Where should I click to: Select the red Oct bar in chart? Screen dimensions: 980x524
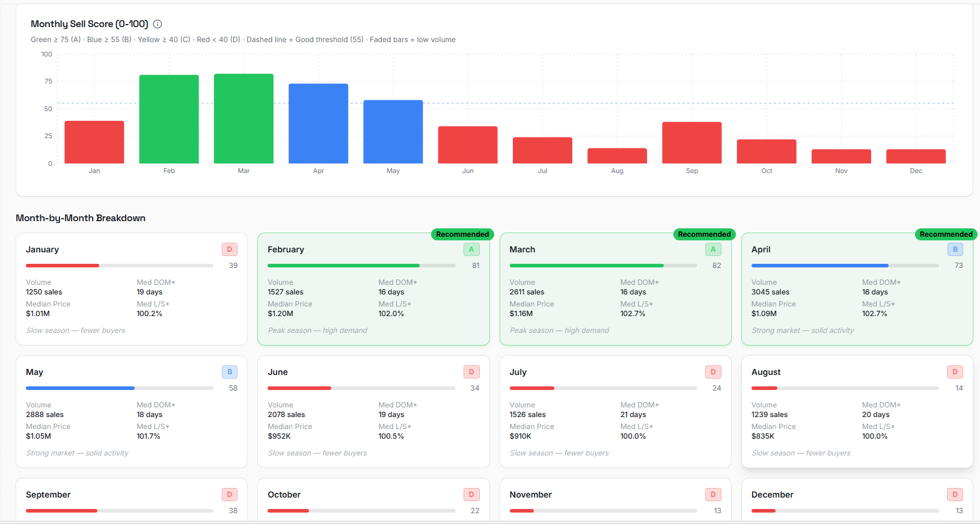coord(767,151)
